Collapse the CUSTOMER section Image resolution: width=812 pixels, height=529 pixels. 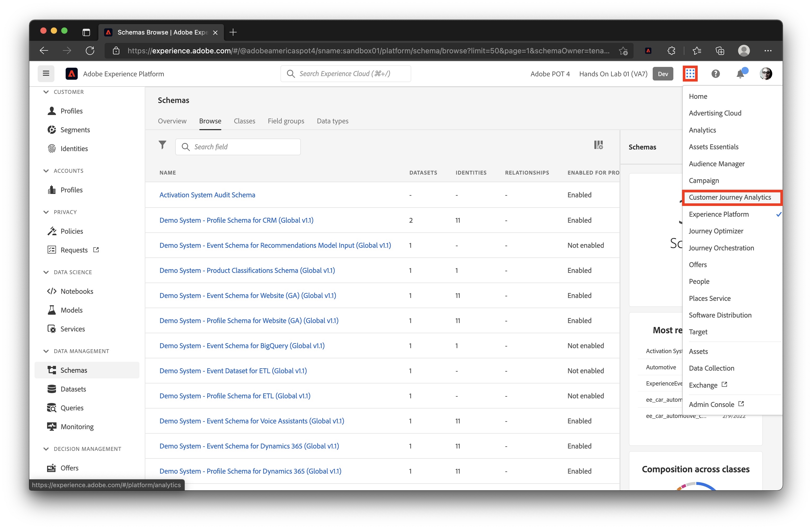(x=46, y=92)
